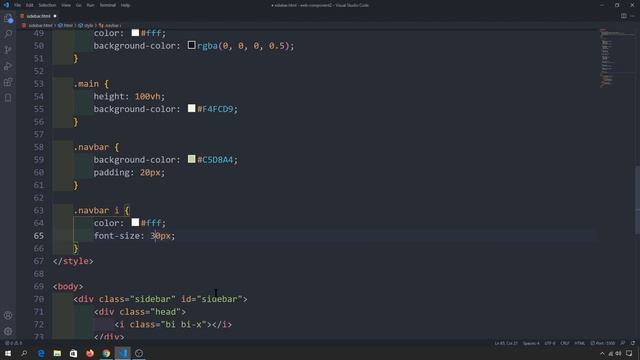Click the taskbar search magnifier

(24, 353)
